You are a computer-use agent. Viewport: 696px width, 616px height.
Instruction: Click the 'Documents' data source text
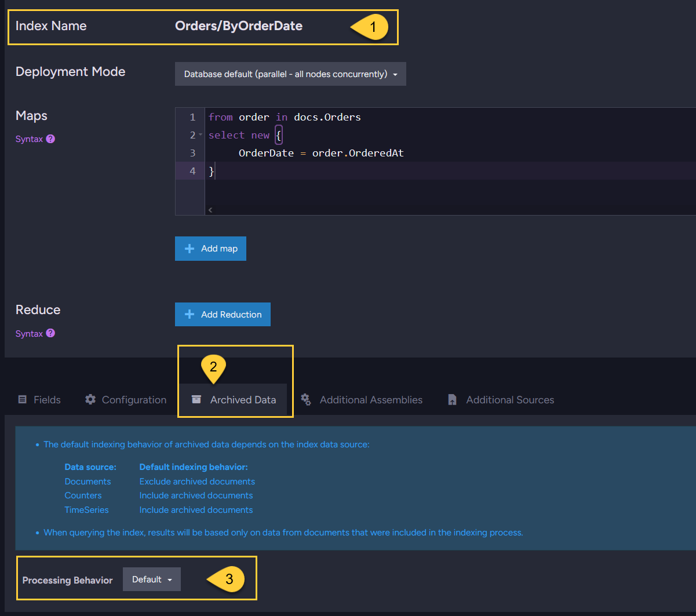click(88, 482)
